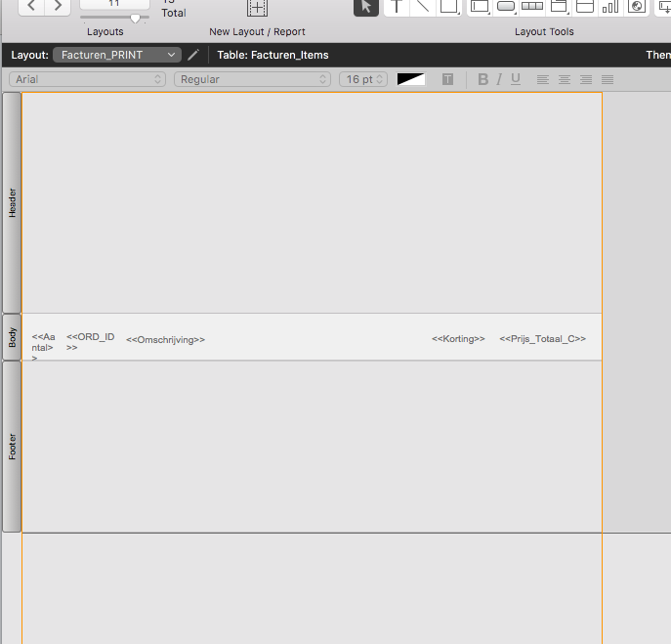Select the Chart tool
671x644 pixels.
(609, 7)
